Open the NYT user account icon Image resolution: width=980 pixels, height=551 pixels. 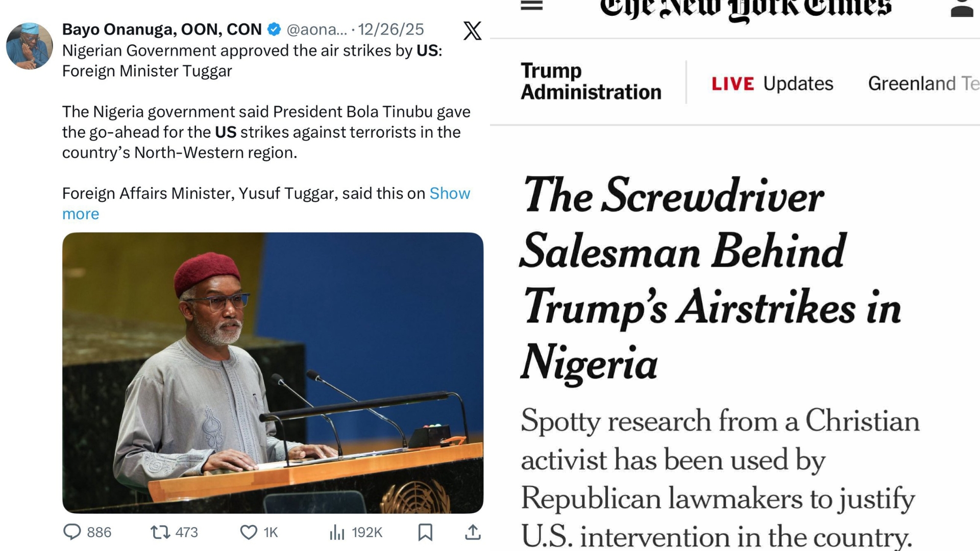pos(962,8)
